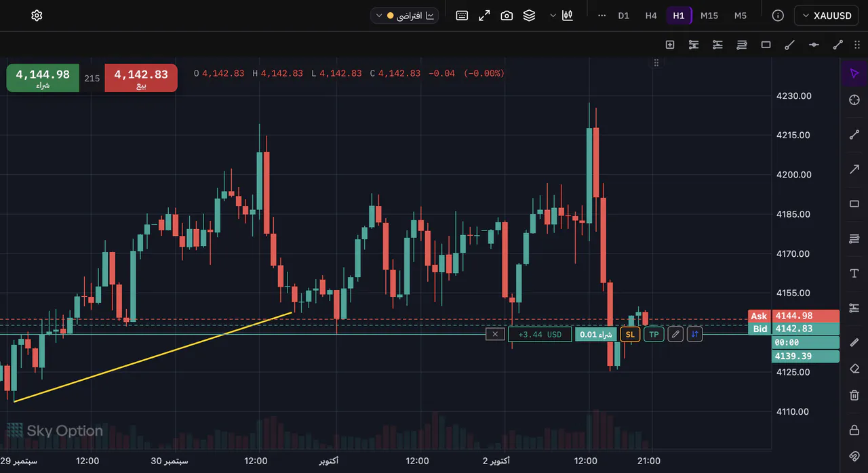The width and height of the screenshot is (868, 473).
Task: Select the arrow drawing tool
Action: click(854, 169)
